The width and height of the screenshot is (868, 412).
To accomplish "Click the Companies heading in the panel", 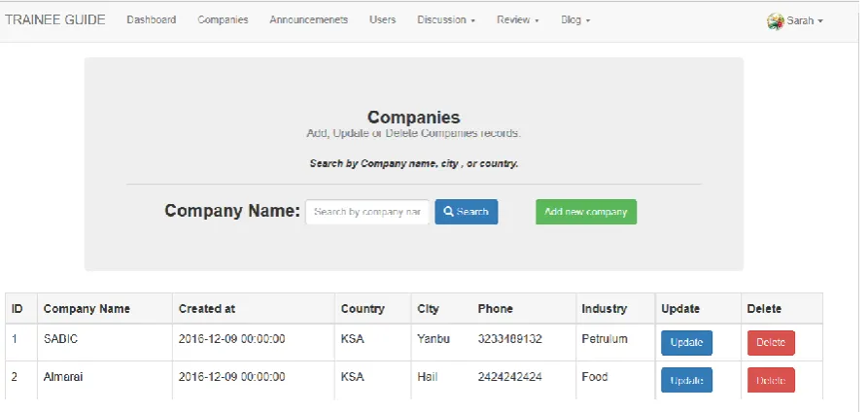I will click(x=413, y=118).
